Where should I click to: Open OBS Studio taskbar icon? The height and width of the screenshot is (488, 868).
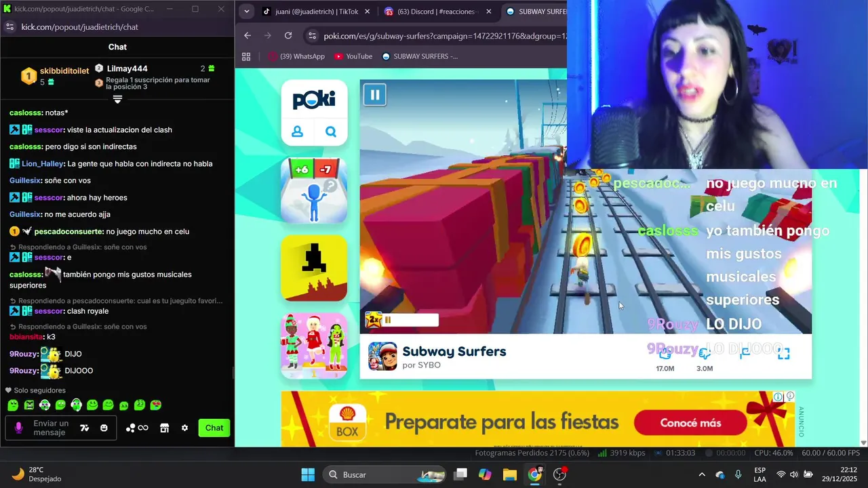point(559,474)
